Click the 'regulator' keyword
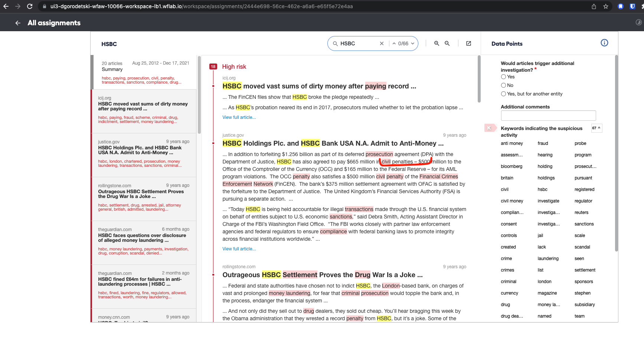 click(583, 201)
